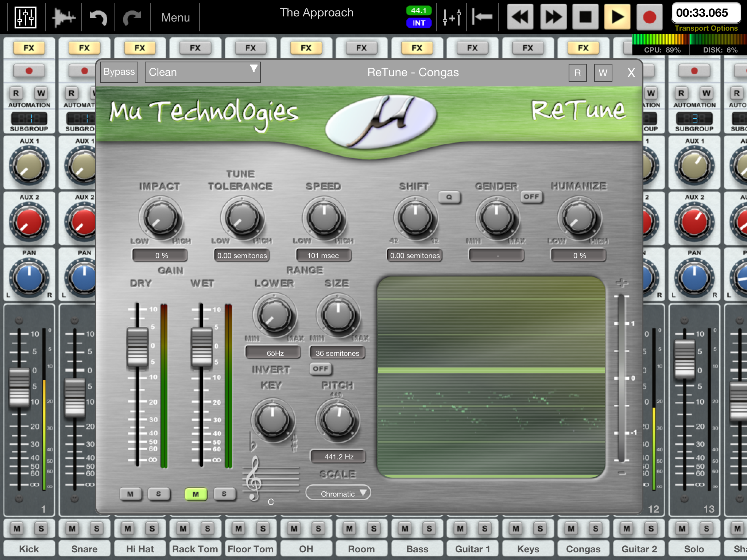Click the Wet gain fader
Screen dimensions: 747x560
201,347
